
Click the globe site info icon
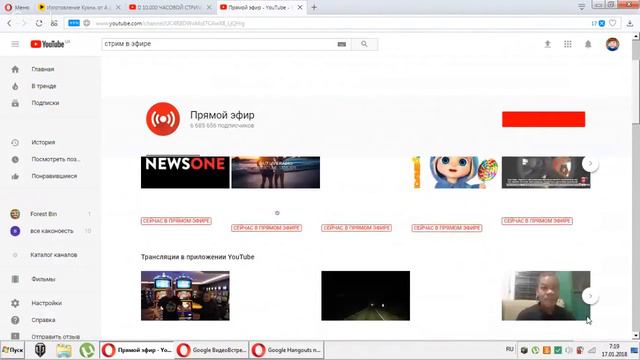87,23
